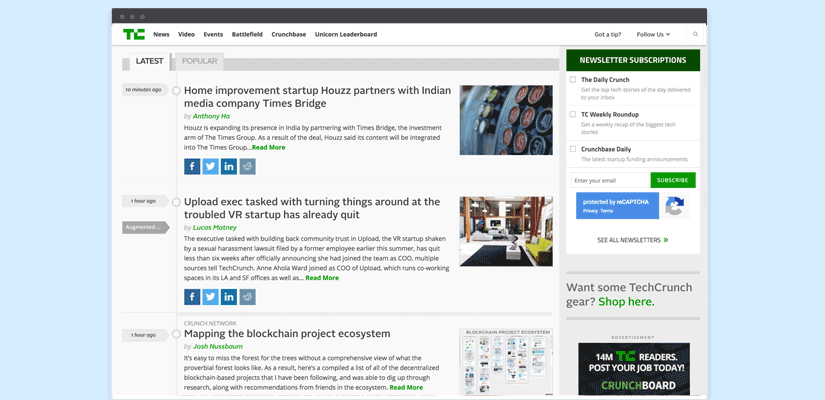Open the Shop here link
The image size is (825, 400).
coord(626,302)
